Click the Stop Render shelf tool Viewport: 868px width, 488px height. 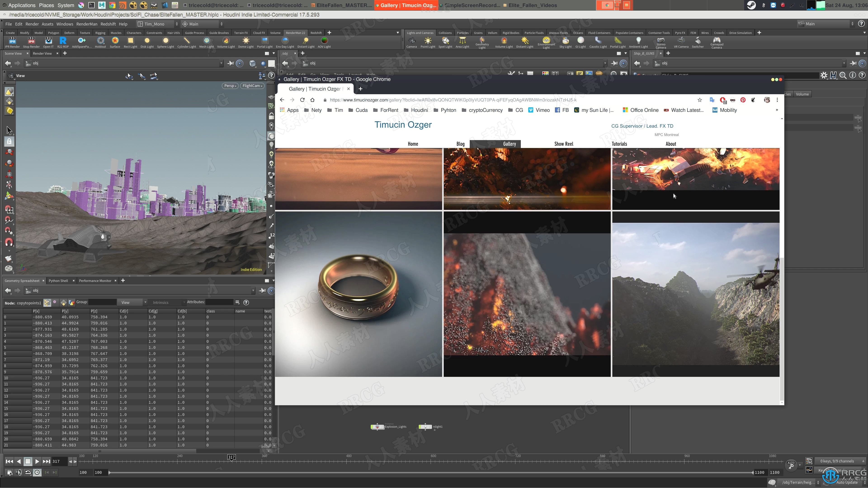[x=31, y=42]
